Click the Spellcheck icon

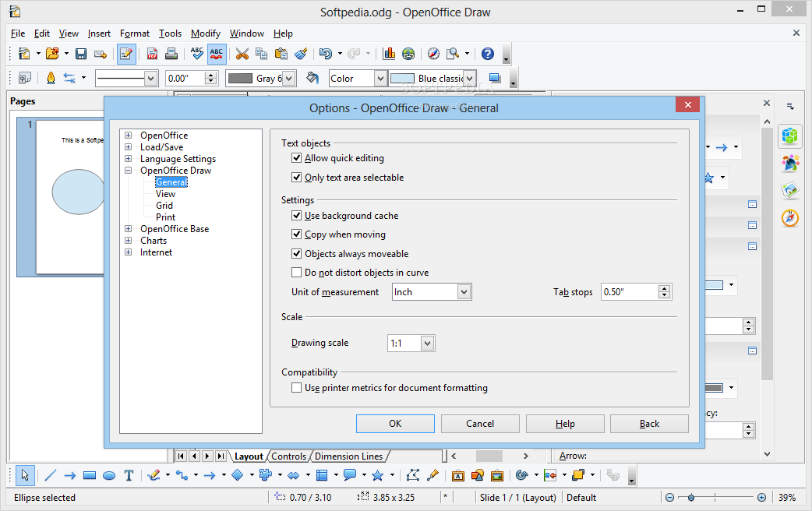click(197, 54)
